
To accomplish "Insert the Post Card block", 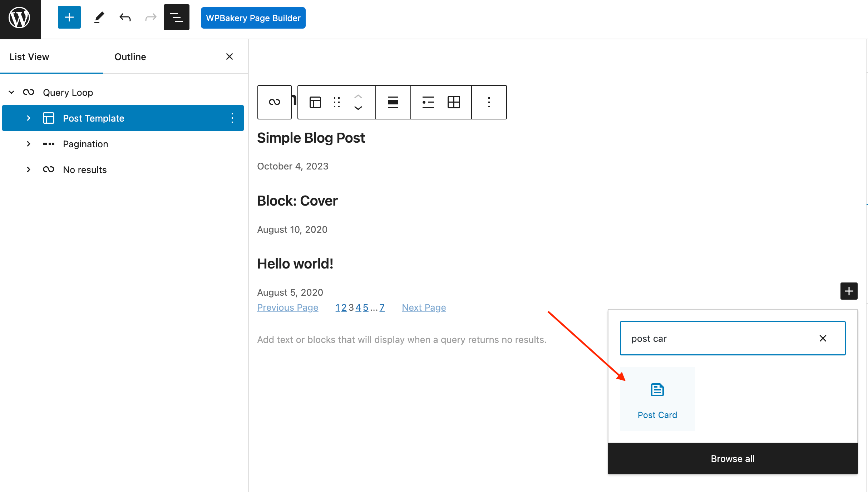I will (657, 399).
